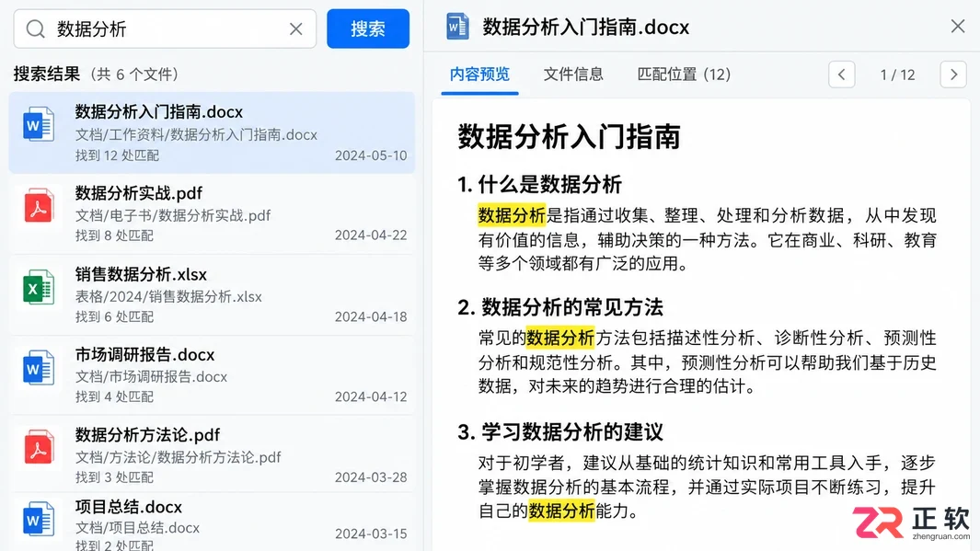Click date 2024-03-28
This screenshot has width=980, height=551.
[x=371, y=477]
